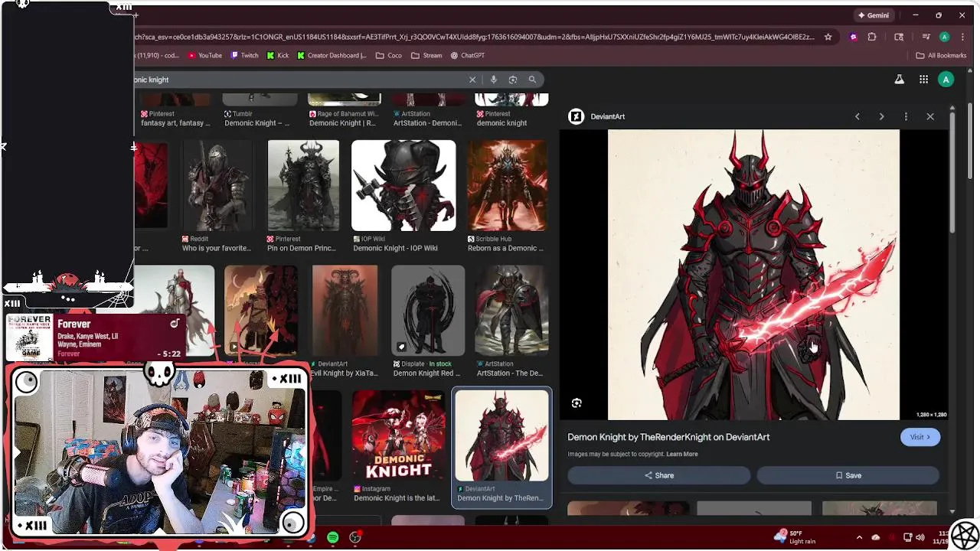Click the DeviantArt logo in preview header
The width and height of the screenshot is (980, 551).
576,116
